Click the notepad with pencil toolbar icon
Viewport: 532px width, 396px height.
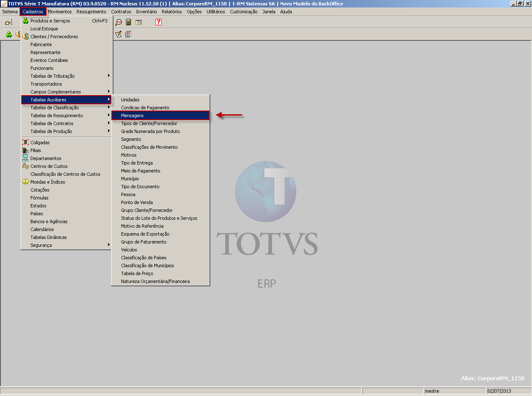(118, 34)
